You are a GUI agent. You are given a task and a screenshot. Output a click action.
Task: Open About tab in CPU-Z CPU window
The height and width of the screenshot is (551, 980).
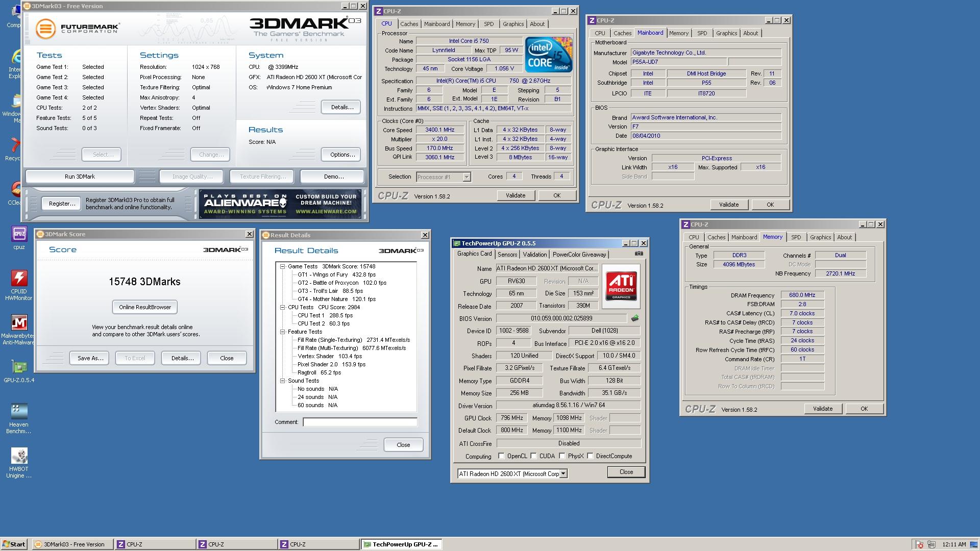(x=537, y=24)
